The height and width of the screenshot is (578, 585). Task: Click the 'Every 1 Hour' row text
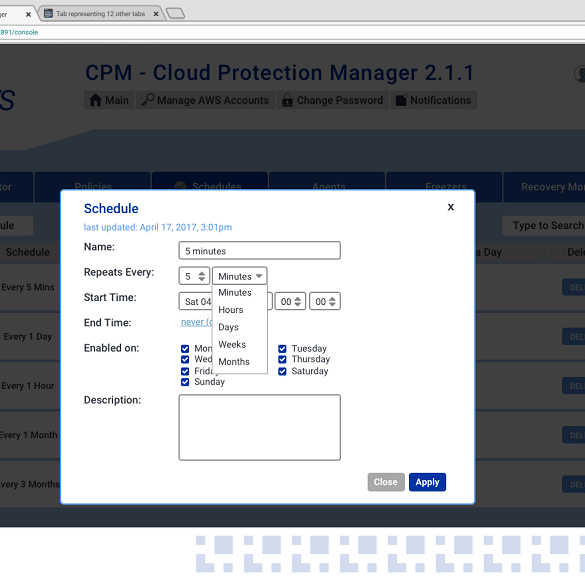28,386
